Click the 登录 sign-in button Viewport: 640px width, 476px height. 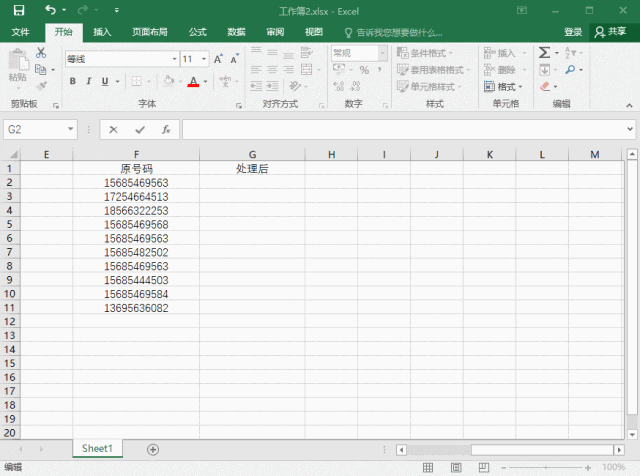(x=573, y=32)
